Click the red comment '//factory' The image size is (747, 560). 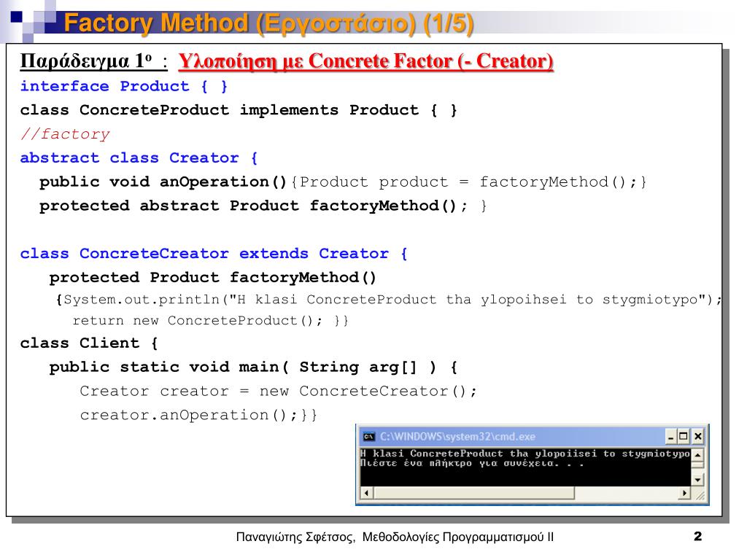tap(65, 134)
